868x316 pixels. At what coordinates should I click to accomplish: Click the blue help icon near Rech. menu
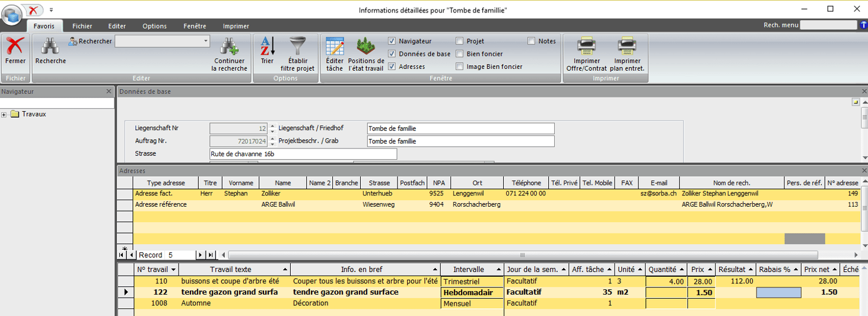point(863,25)
